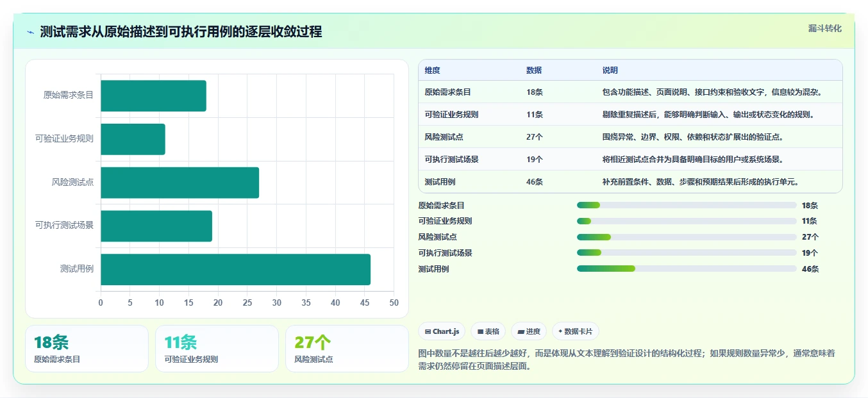
Task: Click the 测试用例 chart bar
Action: 235,269
